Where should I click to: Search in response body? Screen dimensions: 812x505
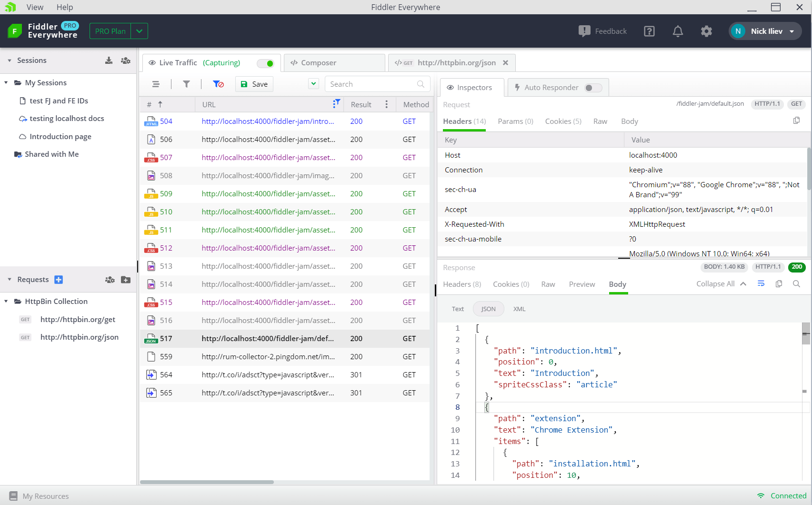[x=796, y=283]
